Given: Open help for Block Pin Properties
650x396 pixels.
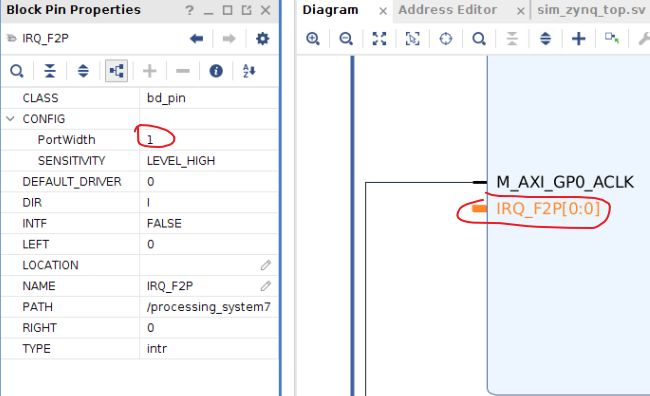Looking at the screenshot, I should pos(189,10).
